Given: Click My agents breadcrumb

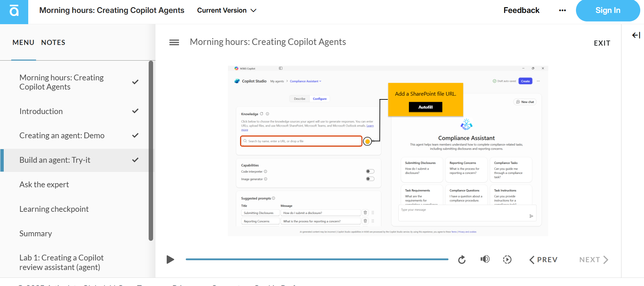Looking at the screenshot, I should [x=277, y=81].
